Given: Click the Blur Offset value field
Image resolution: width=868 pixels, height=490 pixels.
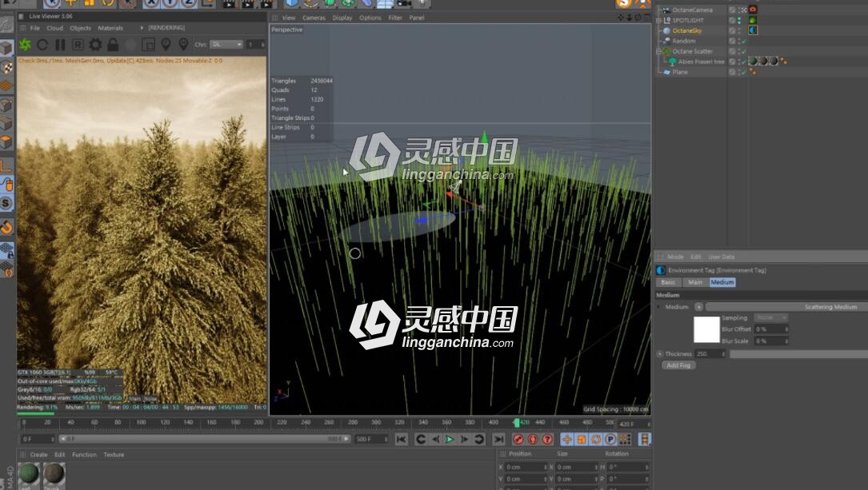Looking at the screenshot, I should click(x=770, y=329).
